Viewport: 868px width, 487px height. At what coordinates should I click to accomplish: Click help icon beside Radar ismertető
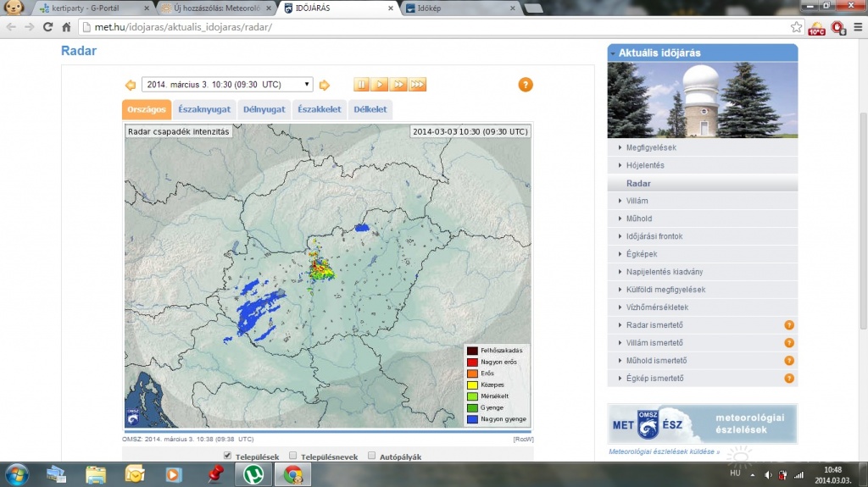[788, 325]
